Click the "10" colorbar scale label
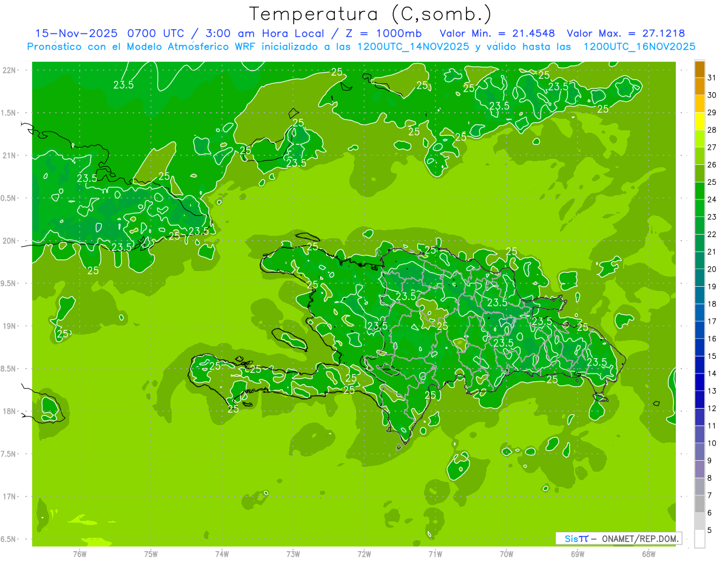Viewport: 728px width, 562px height. point(712,443)
